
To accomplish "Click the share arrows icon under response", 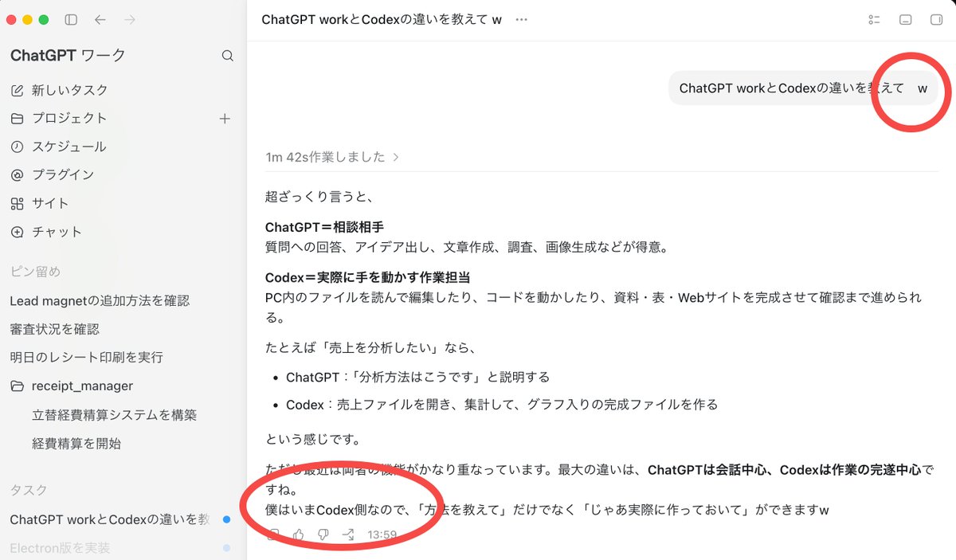I will [x=348, y=535].
